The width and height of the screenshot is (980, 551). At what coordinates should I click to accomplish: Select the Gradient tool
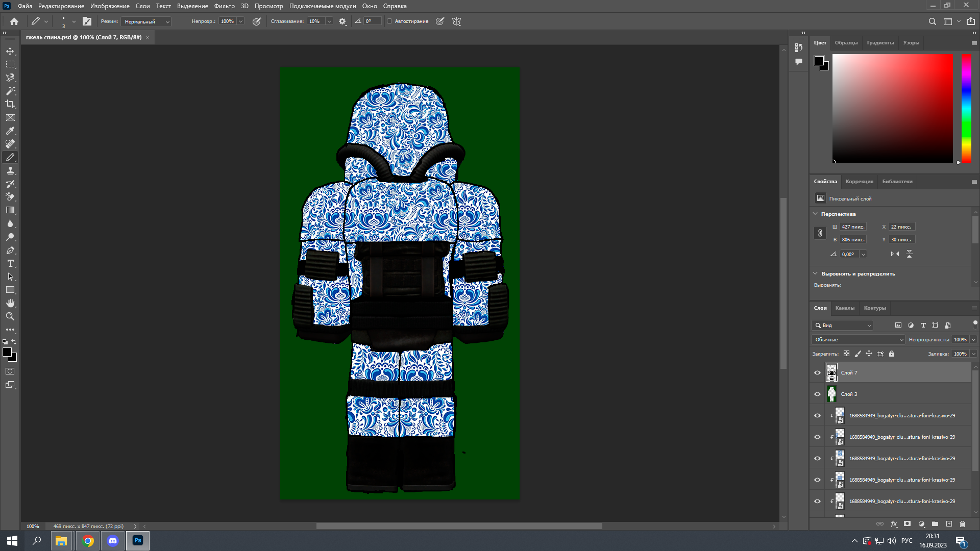coord(10,210)
